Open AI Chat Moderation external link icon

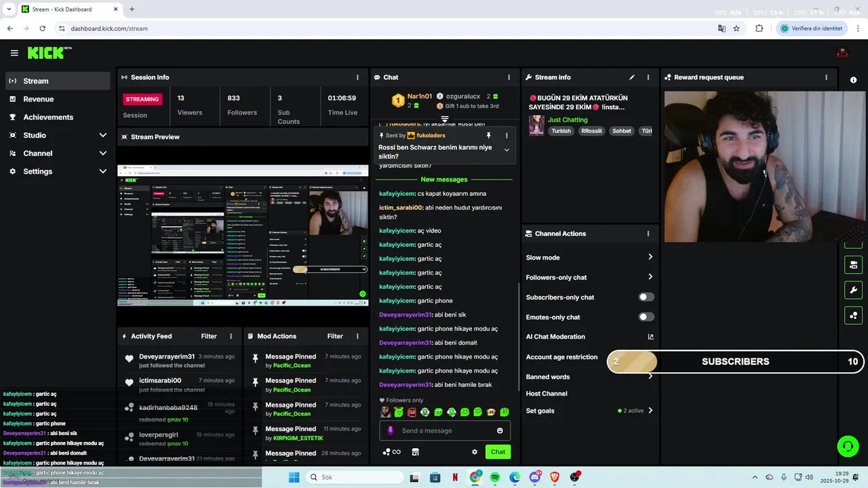point(650,337)
